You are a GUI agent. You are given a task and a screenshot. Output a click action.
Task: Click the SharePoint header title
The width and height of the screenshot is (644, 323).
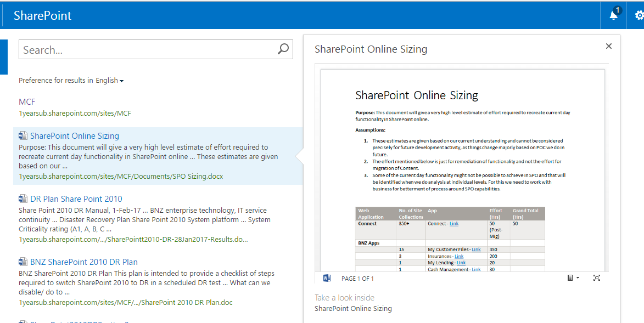coord(43,15)
